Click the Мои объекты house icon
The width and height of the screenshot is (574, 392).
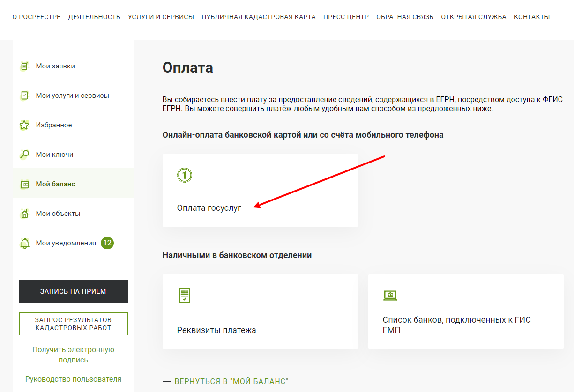pyautogui.click(x=24, y=214)
